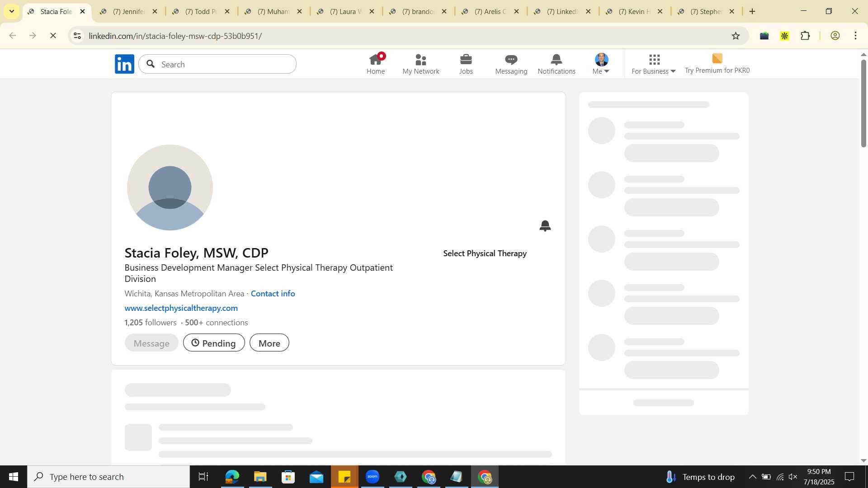Screen dimensions: 868x488
Task: Close the Jennifer tab
Action: (x=155, y=11)
